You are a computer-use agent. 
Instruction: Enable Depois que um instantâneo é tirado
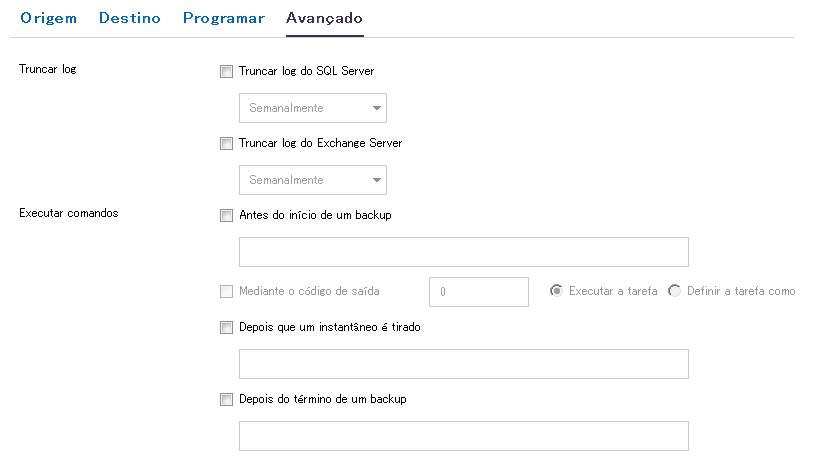pos(226,327)
